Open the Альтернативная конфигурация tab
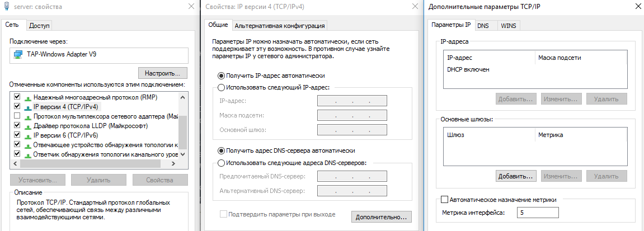644x231 pixels. [x=279, y=25]
